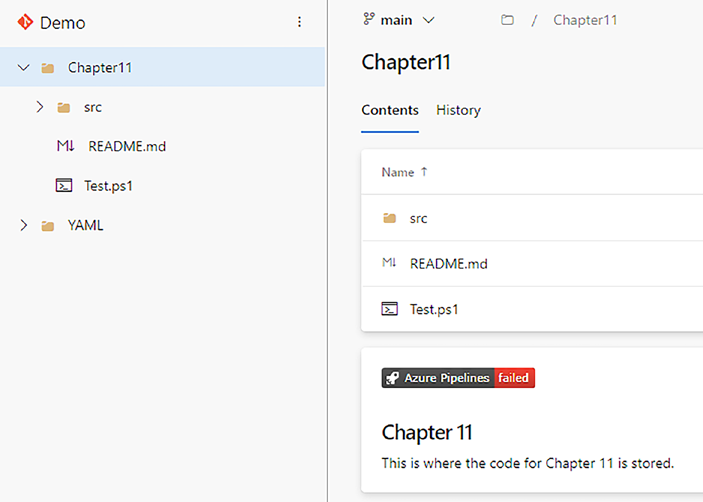Expand the src folder in tree
Image resolution: width=703 pixels, height=502 pixels.
tap(40, 107)
